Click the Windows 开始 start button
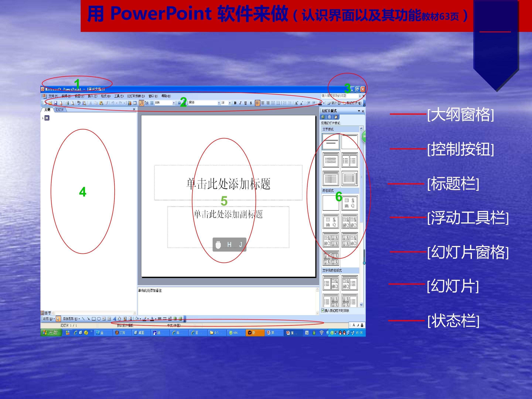The height and width of the screenshot is (399, 532). (51, 333)
